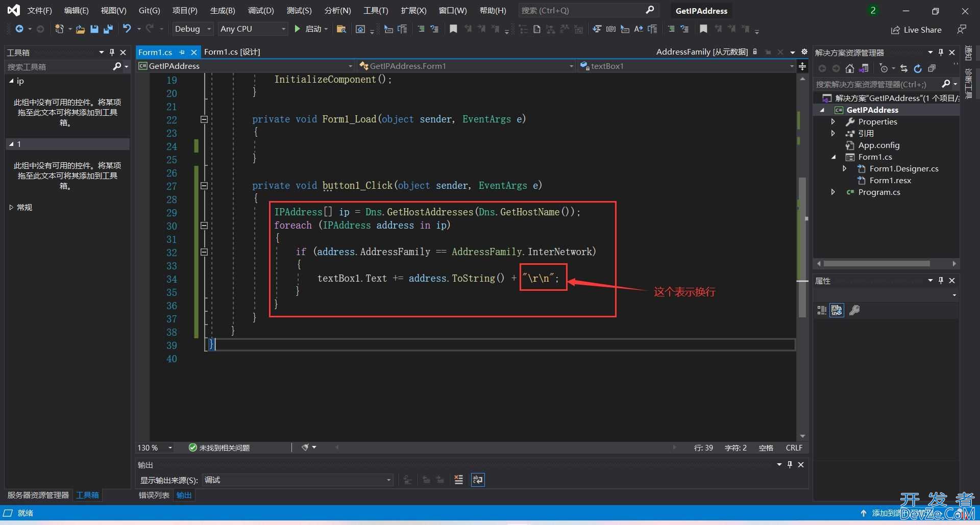
Task: Click the main search box (Ctrl+Q)
Action: pyautogui.click(x=587, y=10)
